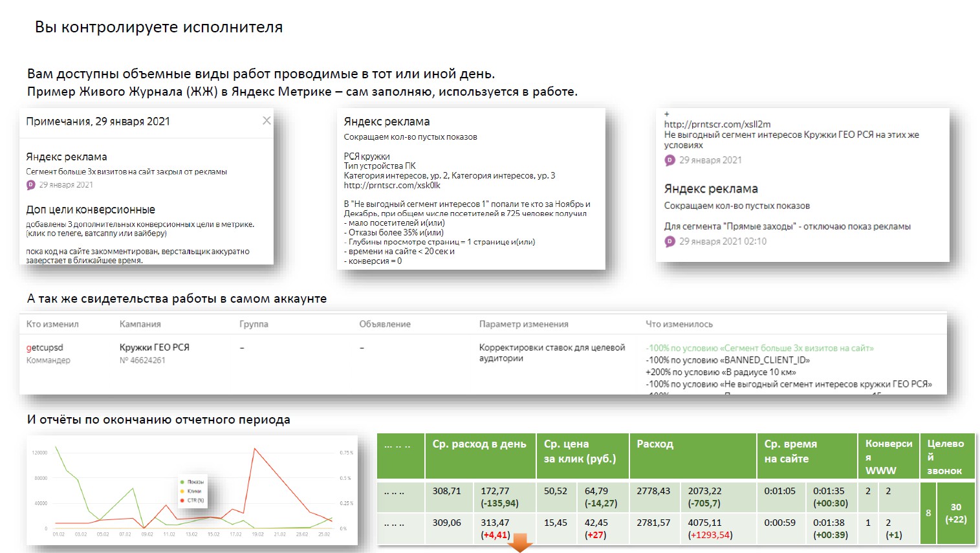Viewport: 980px width, 553px height.
Task: Click the cell with value 308,71
Action: [x=449, y=497]
